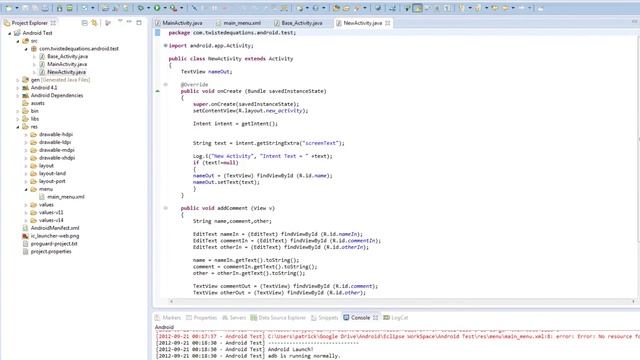Open the External Tools dropdown arrow

[182, 8]
